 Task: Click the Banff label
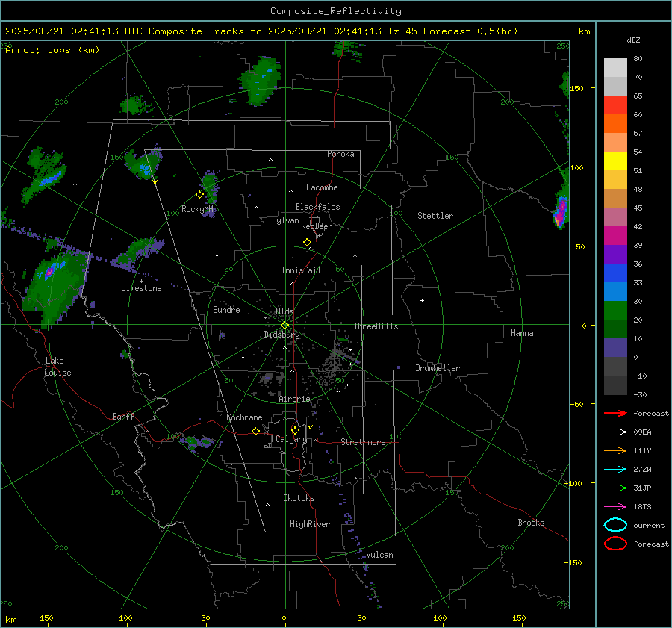[123, 416]
